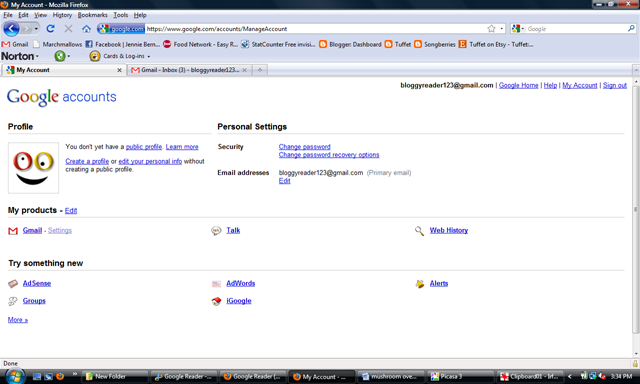Open the Facebook bookmark
The height and width of the screenshot is (384, 640).
(x=122, y=44)
